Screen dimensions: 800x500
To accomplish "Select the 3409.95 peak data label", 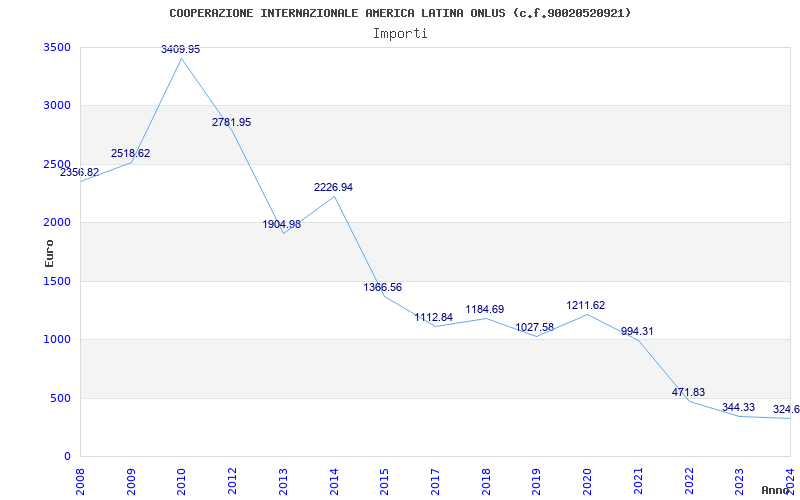I will 181,49.
